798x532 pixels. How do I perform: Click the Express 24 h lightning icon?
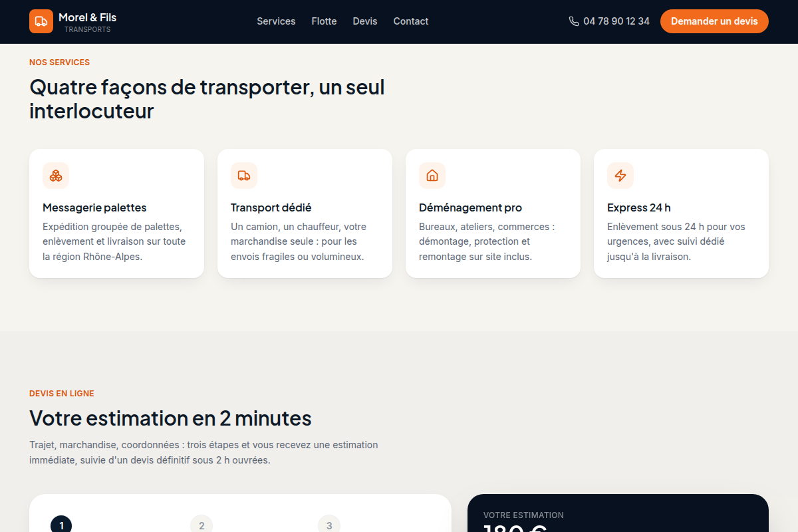pyautogui.click(x=620, y=176)
